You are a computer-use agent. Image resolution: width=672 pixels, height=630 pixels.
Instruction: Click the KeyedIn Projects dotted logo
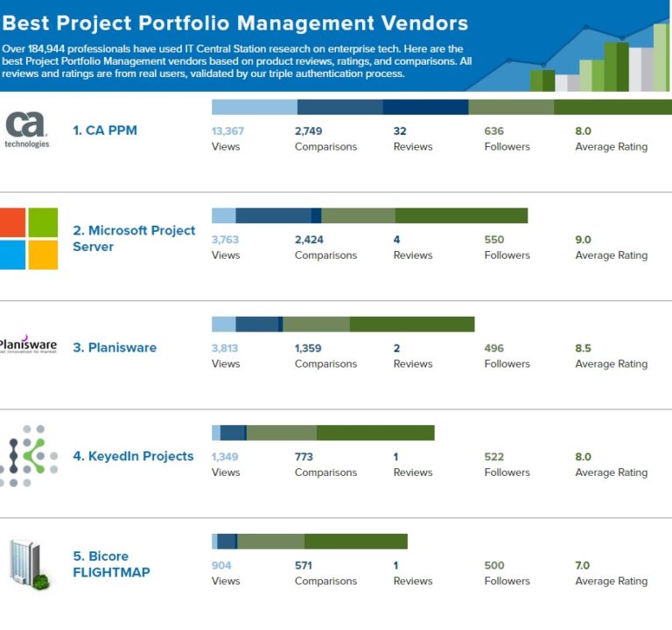(x=29, y=455)
